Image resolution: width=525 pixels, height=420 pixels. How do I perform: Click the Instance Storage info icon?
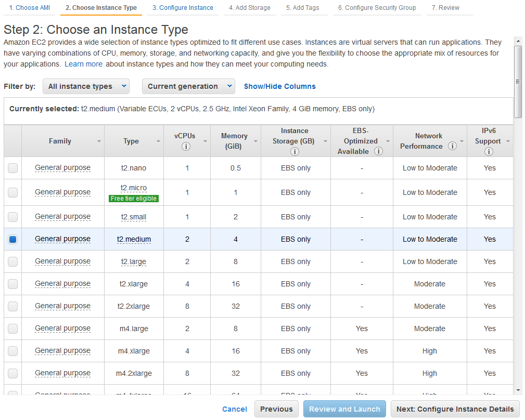coord(294,152)
